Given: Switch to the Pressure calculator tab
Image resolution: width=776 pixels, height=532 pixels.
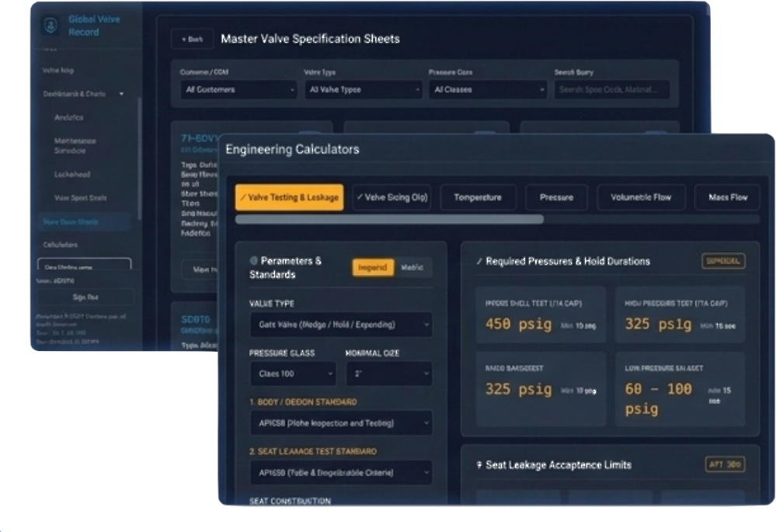Looking at the screenshot, I should click(556, 197).
